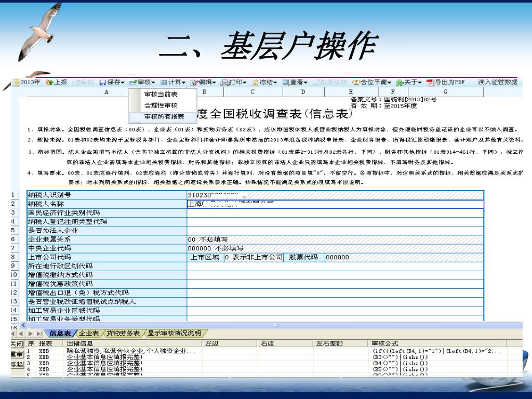Click the formula (B3<>"")|(ishz())
Viewport: 532px width, 399px height.
pos(401,357)
